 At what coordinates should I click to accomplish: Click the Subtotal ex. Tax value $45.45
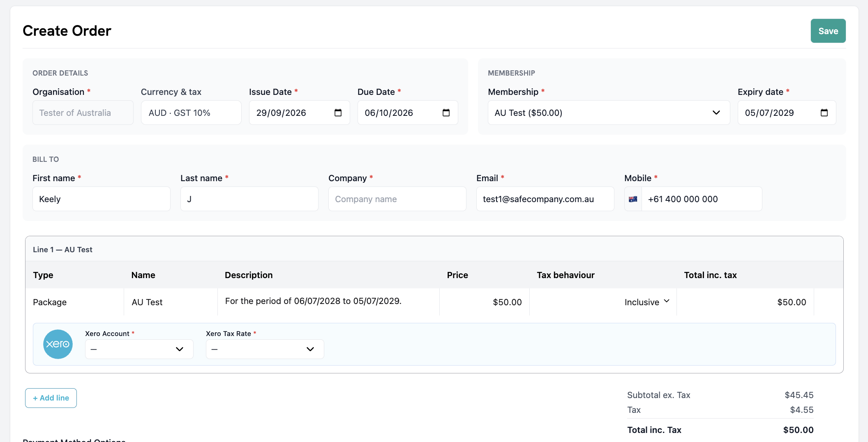point(799,395)
